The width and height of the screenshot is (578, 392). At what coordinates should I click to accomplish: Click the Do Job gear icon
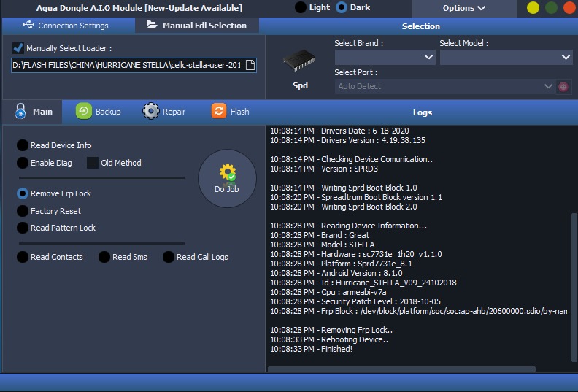point(228,172)
